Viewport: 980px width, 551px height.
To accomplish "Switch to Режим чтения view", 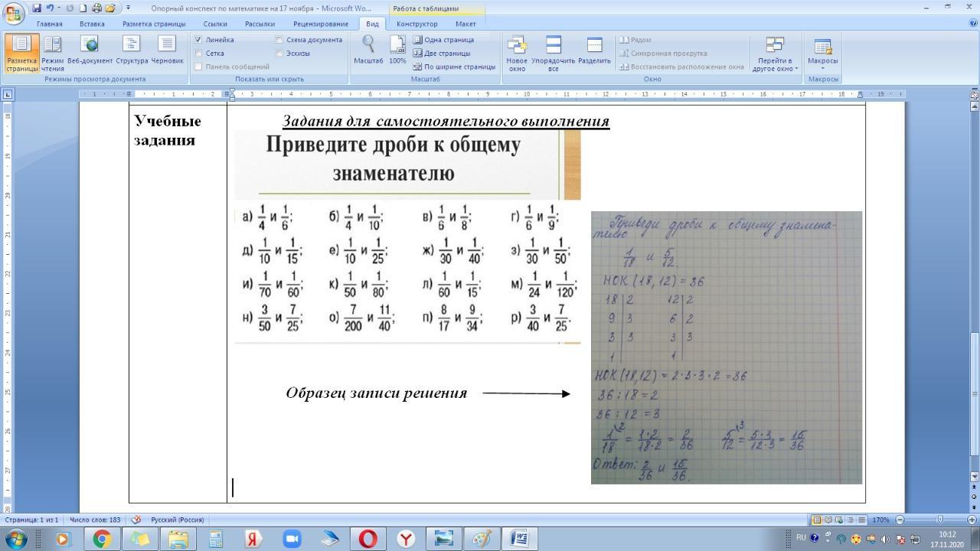I will (x=53, y=53).
